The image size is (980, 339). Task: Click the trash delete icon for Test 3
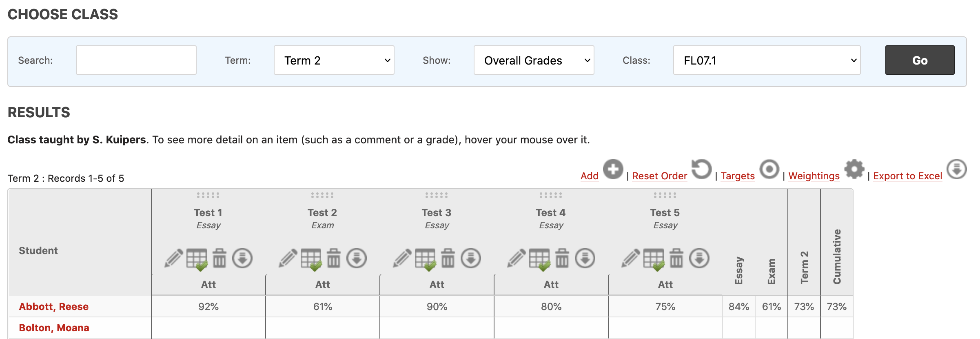coord(448,258)
